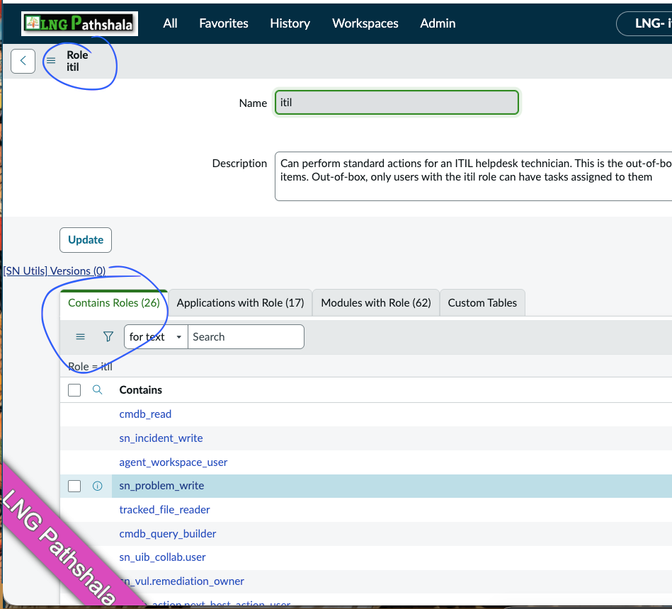Open the 'for text' search field dropdown

click(156, 337)
